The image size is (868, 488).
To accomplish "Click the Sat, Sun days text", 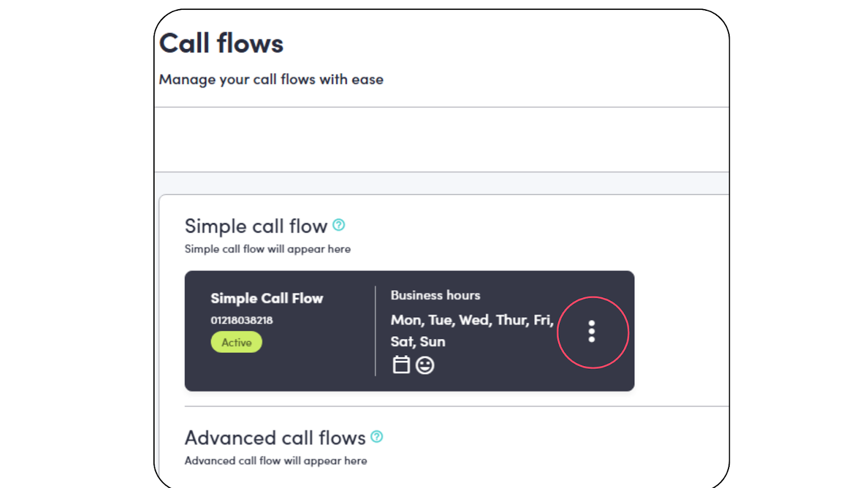I will tap(418, 342).
